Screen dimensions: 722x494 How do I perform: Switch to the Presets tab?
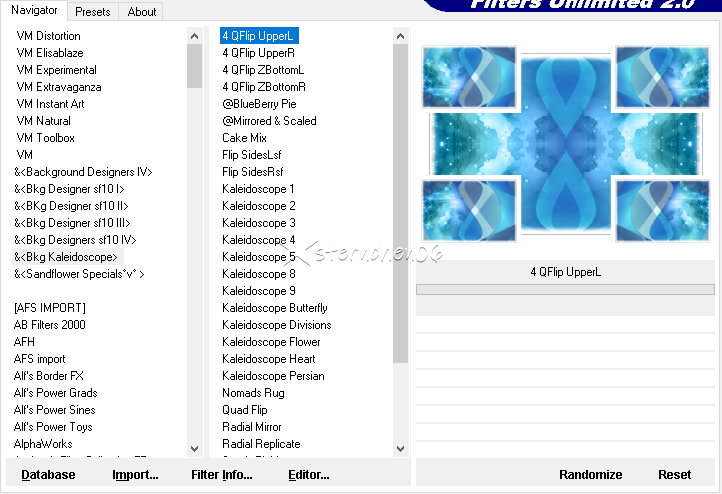point(93,12)
